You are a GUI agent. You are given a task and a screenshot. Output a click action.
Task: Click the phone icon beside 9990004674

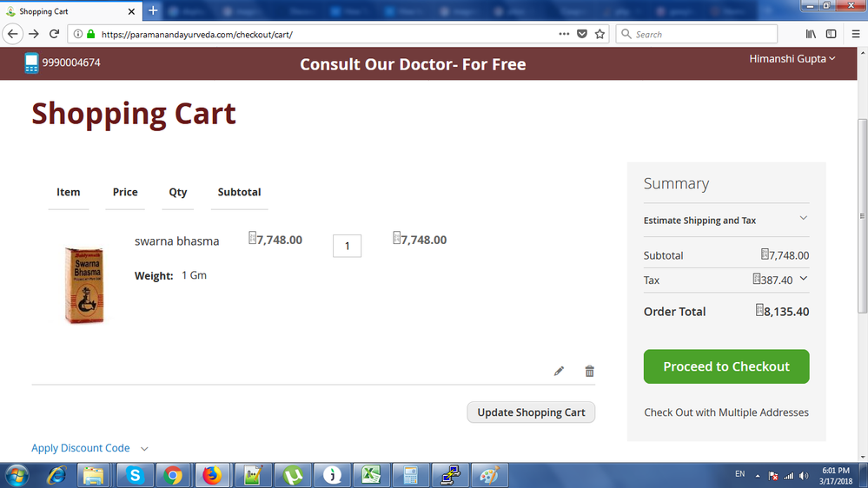point(32,63)
